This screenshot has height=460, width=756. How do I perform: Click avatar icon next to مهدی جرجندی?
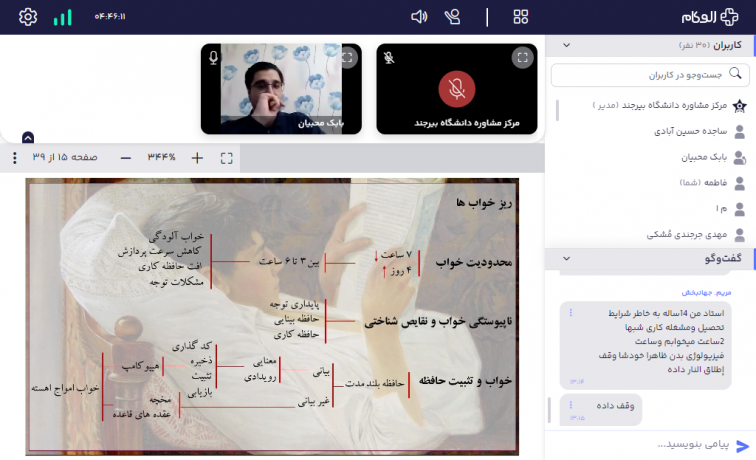739,235
